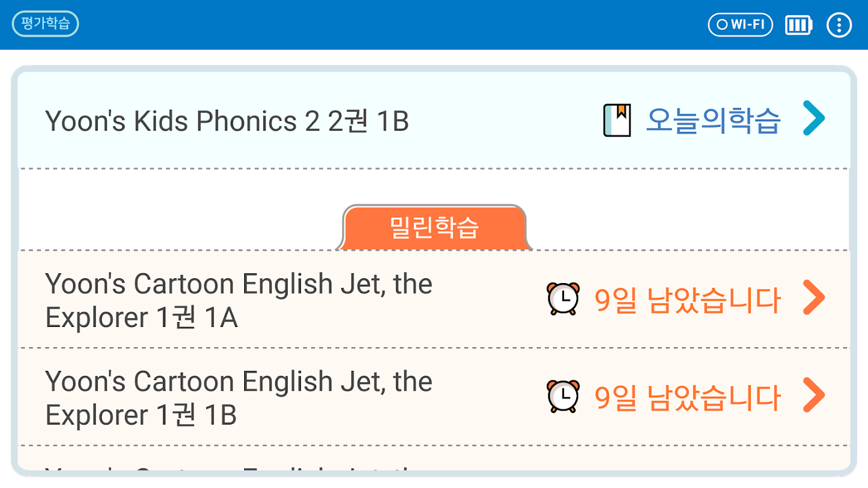
Task: Click the blue top header bar
Action: [391, 24]
